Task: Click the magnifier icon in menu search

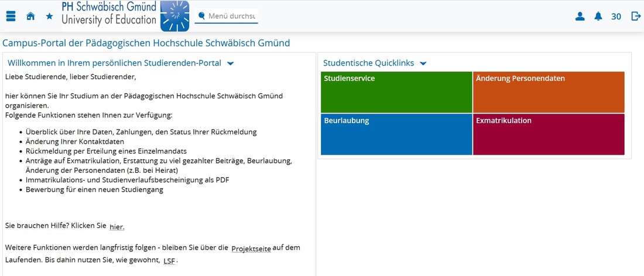Action: coord(201,16)
